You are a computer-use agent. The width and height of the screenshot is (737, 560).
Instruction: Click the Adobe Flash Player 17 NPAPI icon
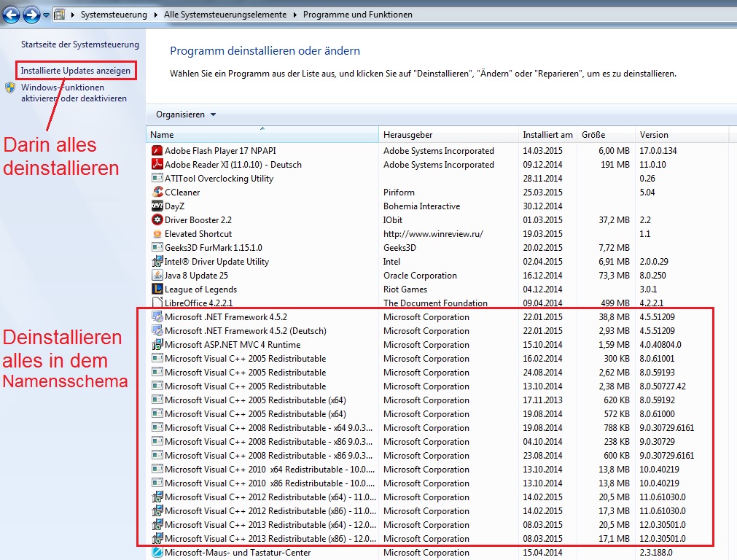pyautogui.click(x=157, y=151)
